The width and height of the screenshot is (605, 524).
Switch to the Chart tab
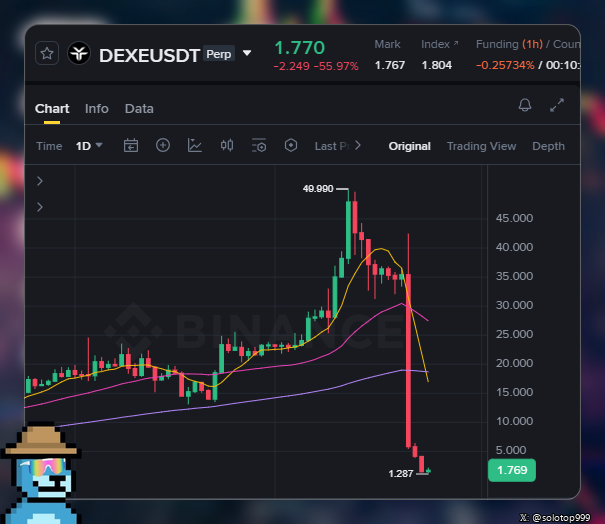(x=52, y=109)
